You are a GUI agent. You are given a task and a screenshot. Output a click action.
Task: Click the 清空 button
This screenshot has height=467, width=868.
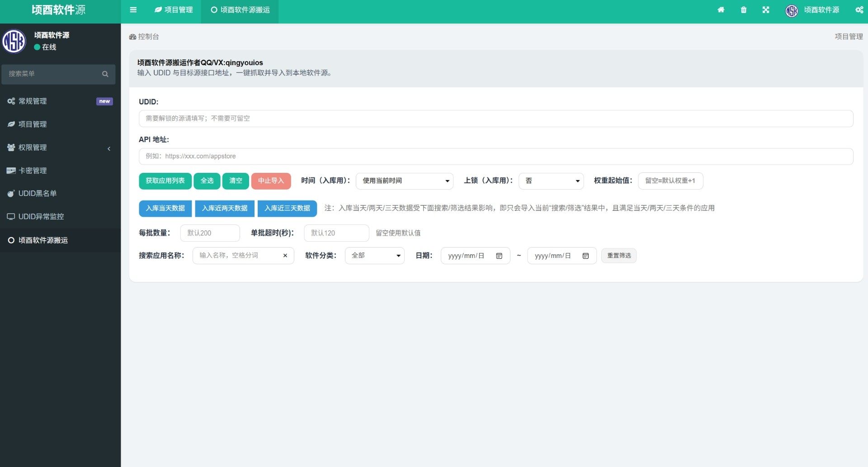point(236,181)
